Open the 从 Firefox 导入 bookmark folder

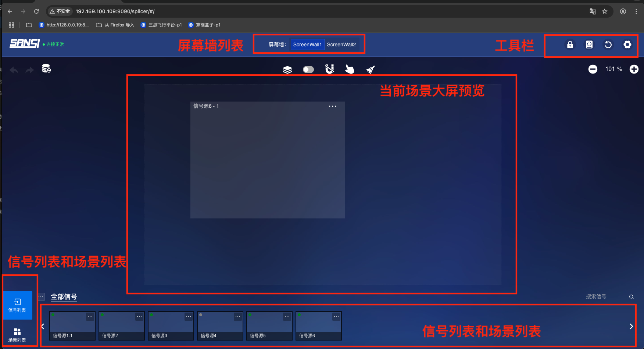(115, 25)
